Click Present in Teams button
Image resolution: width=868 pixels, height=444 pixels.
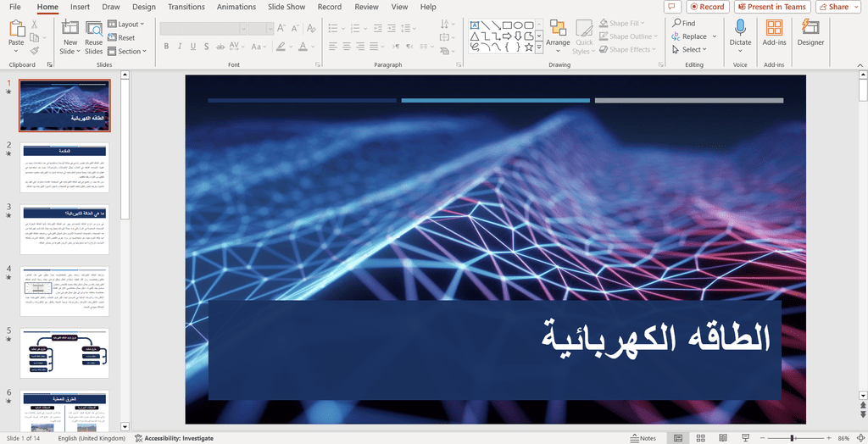point(772,7)
